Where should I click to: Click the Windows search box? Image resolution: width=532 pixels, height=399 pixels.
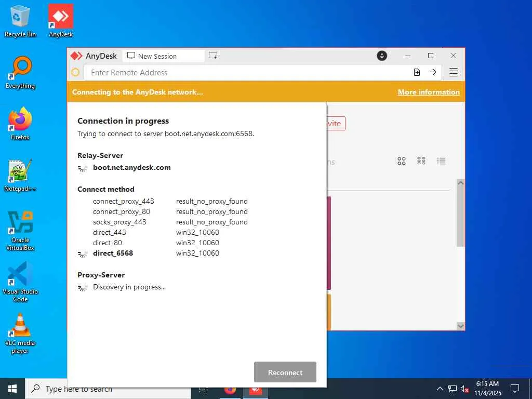coord(109,389)
